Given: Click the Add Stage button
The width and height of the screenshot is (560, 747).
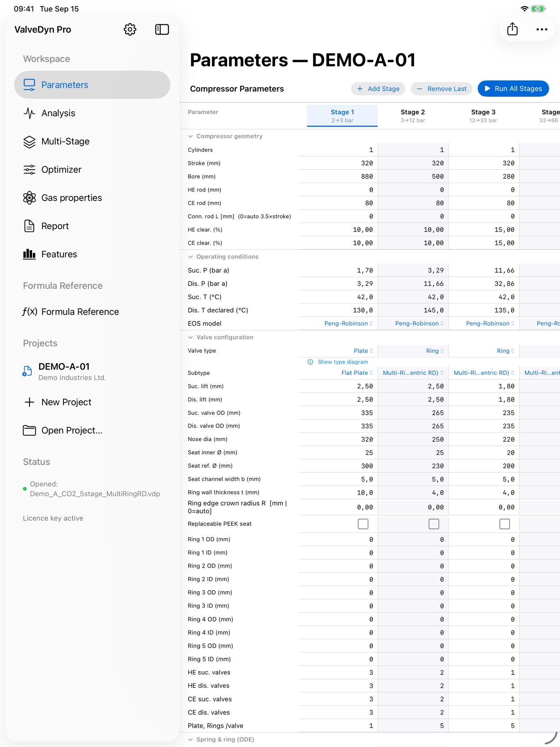Looking at the screenshot, I should coord(378,89).
